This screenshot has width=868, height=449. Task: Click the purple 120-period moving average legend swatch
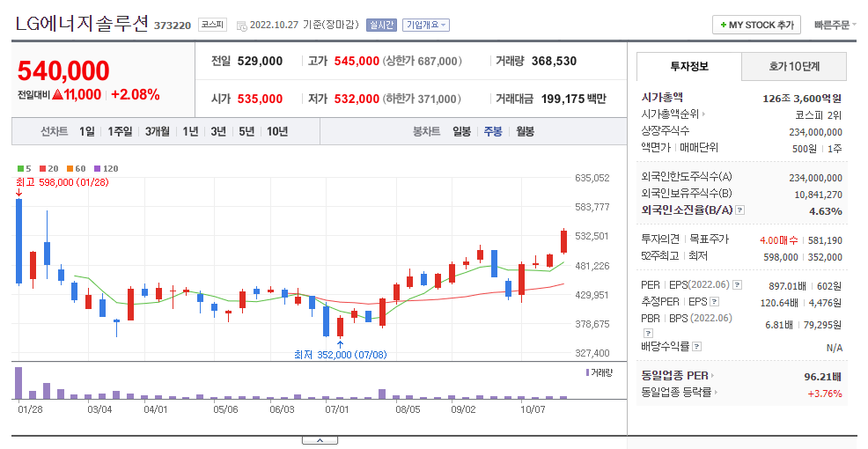(x=98, y=169)
